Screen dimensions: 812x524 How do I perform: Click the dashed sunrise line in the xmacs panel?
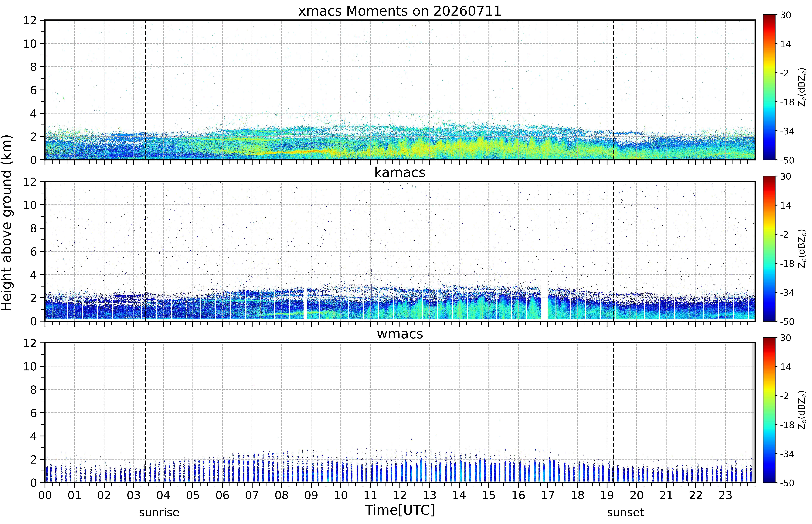[x=146, y=90]
